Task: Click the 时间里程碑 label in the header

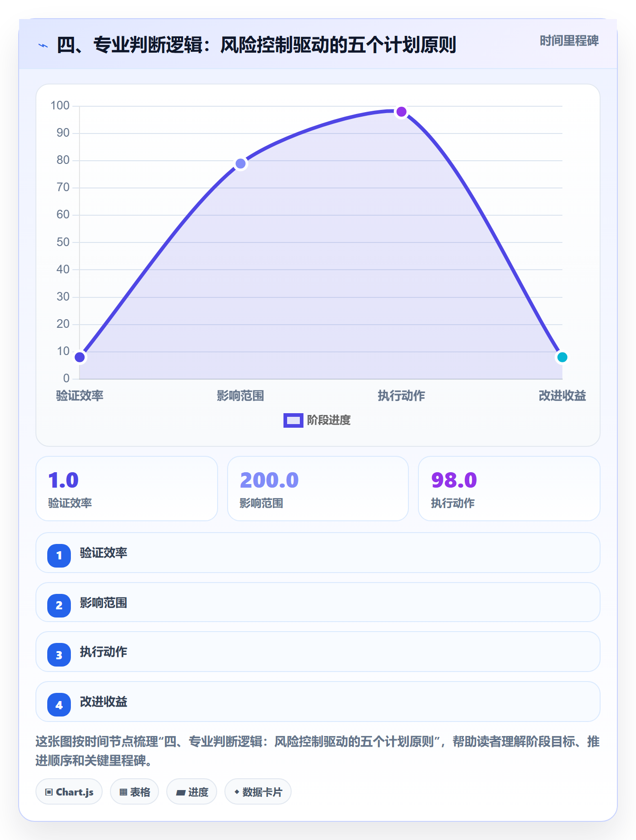Action: (x=569, y=41)
